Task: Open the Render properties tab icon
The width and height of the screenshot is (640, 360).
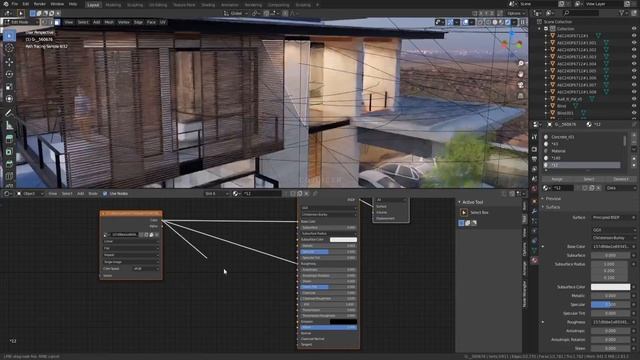Action: coord(534,149)
